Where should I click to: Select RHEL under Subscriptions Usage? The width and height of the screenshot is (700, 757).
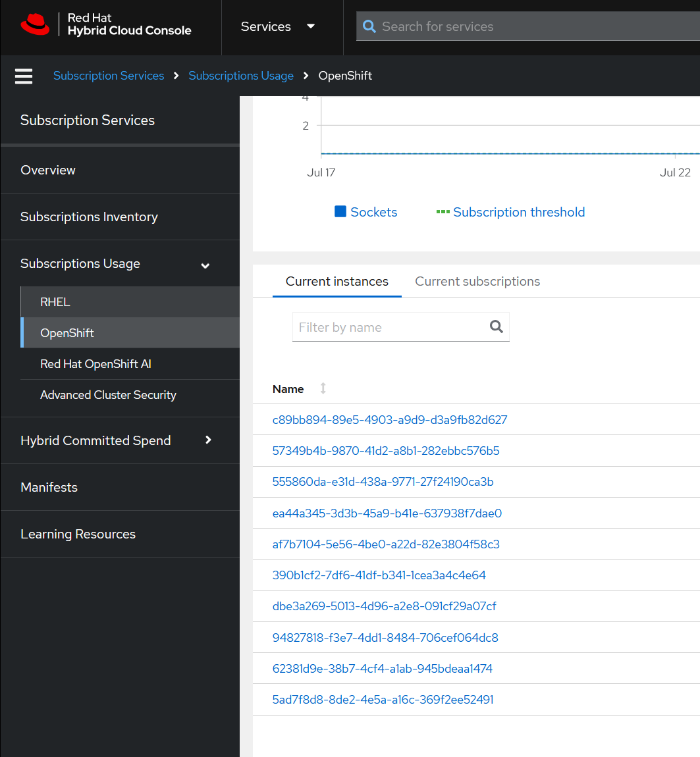point(130,302)
